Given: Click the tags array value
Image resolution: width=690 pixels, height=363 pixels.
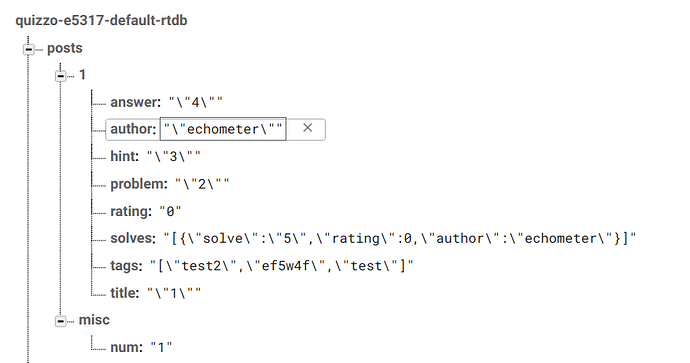Looking at the screenshot, I should point(282,266).
